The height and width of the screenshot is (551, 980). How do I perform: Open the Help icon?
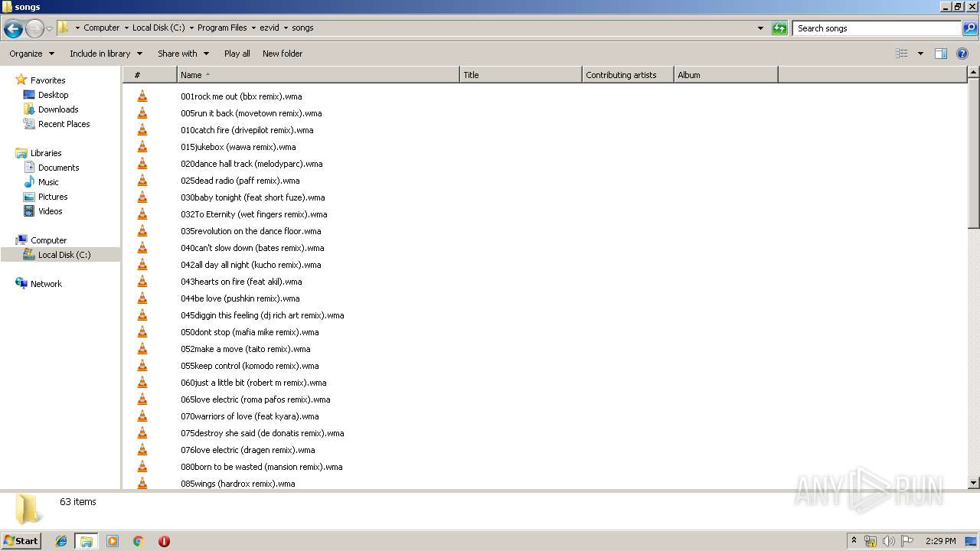[x=962, y=54]
